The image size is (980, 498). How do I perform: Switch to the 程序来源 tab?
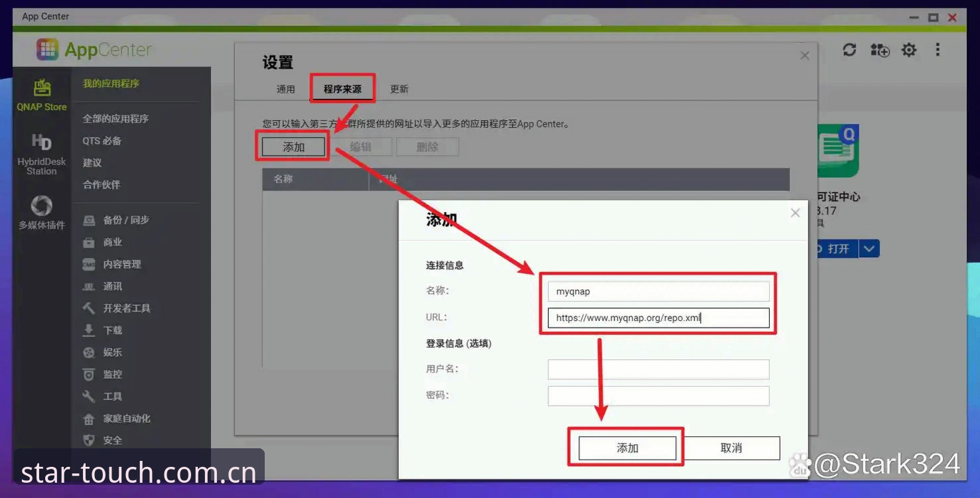click(342, 89)
